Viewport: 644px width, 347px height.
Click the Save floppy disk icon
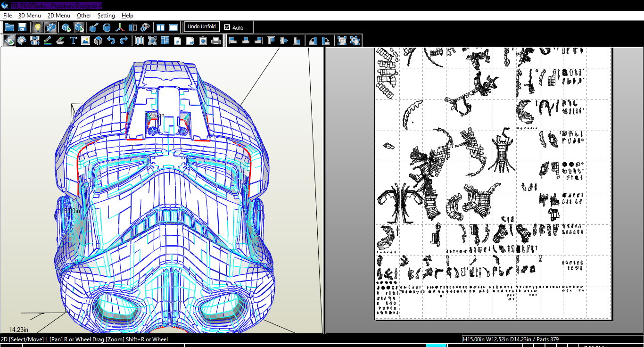[22, 27]
